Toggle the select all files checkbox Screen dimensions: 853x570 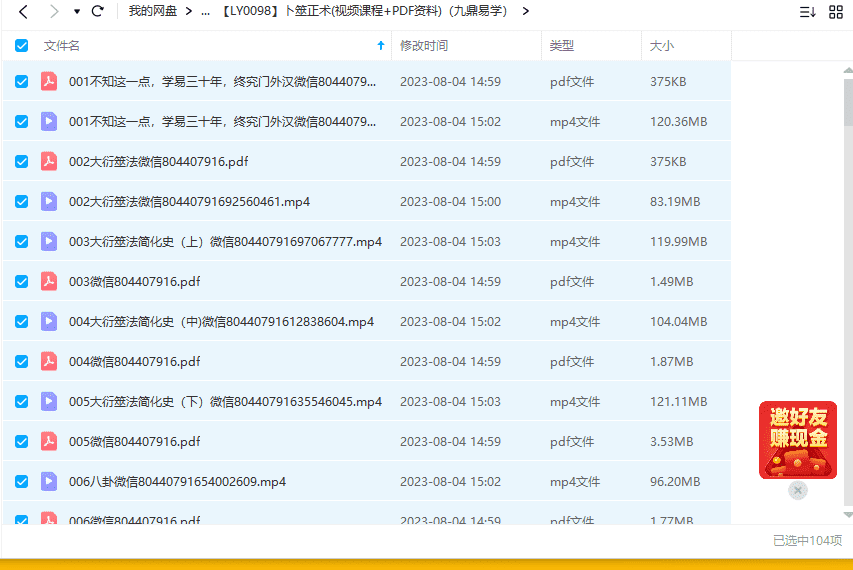point(22,45)
